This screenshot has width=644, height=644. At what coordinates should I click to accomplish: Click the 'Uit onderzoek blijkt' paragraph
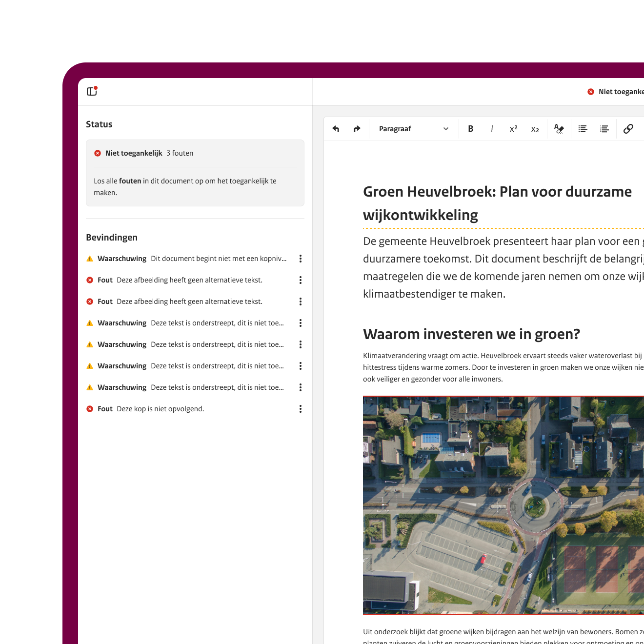[x=503, y=636]
